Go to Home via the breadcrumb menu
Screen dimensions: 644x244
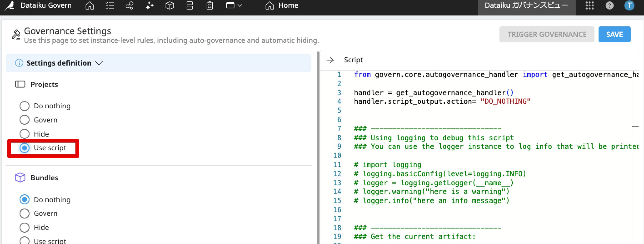[x=281, y=5]
